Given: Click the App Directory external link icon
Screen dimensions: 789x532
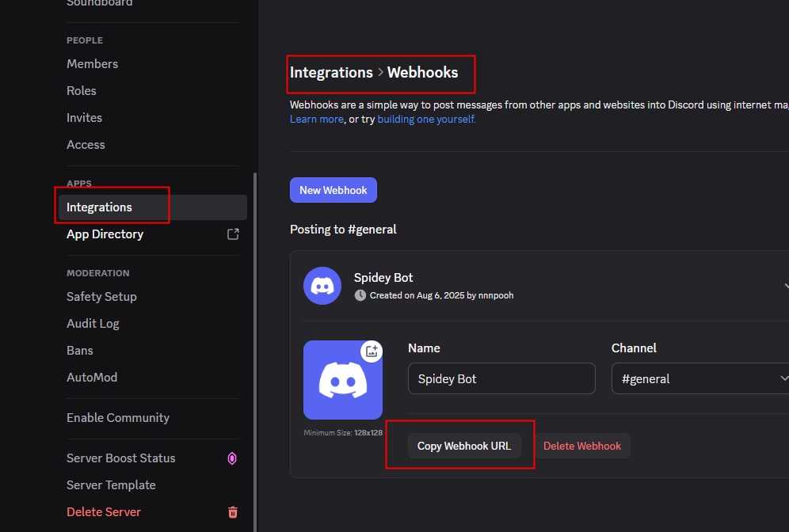Looking at the screenshot, I should (233, 234).
